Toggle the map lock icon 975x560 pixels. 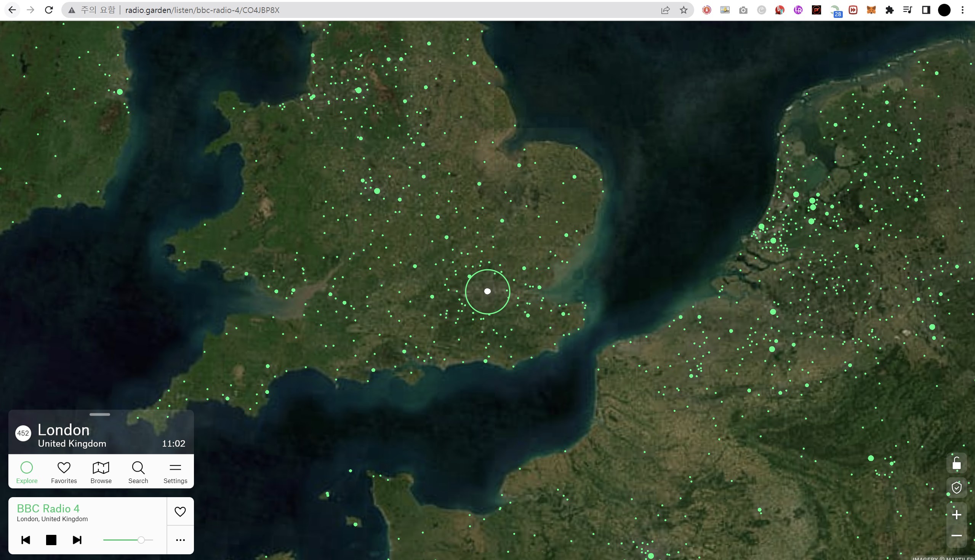tap(957, 464)
